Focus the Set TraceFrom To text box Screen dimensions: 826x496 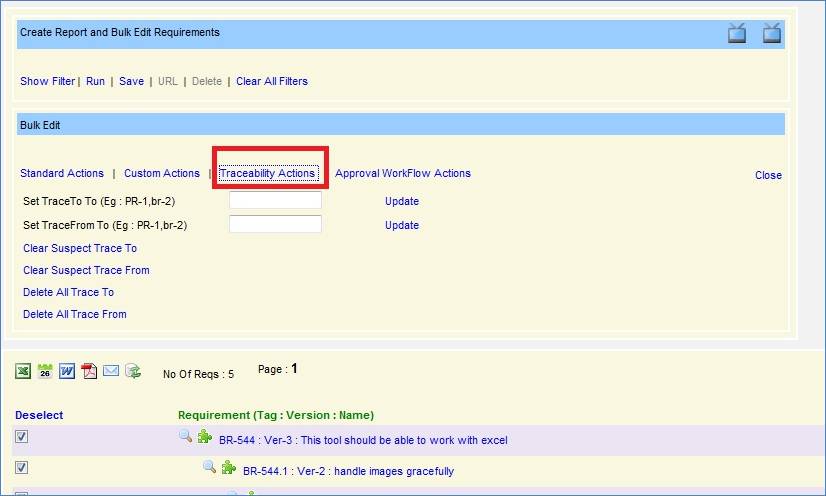275,224
